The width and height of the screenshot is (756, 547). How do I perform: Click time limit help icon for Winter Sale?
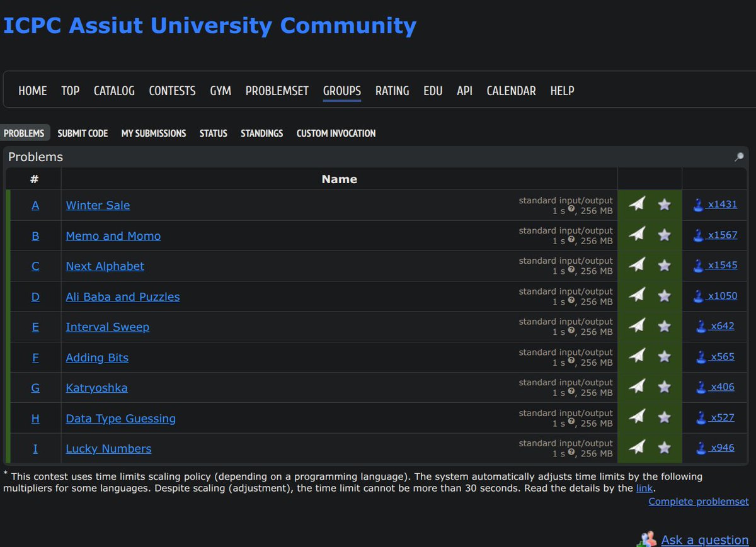coord(571,210)
